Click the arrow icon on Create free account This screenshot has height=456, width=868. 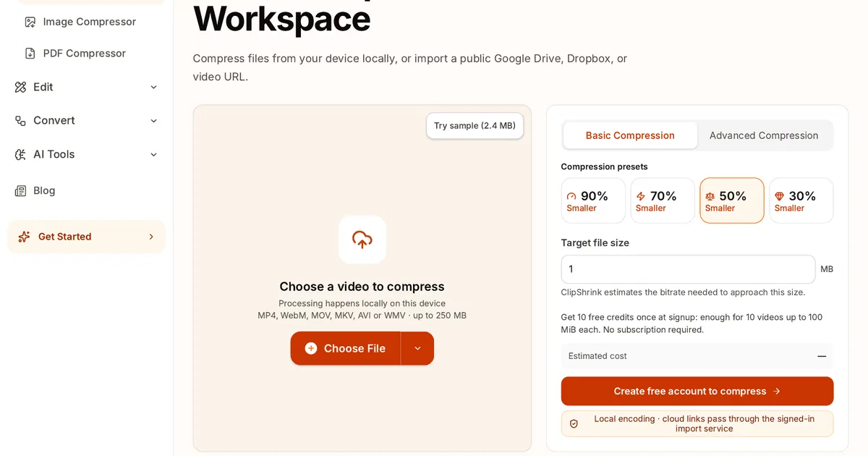click(777, 391)
